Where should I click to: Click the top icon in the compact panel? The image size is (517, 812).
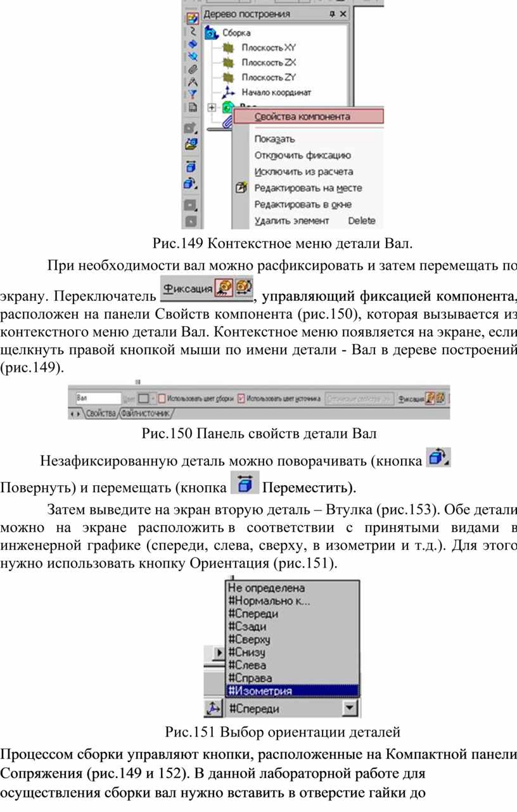click(192, 19)
